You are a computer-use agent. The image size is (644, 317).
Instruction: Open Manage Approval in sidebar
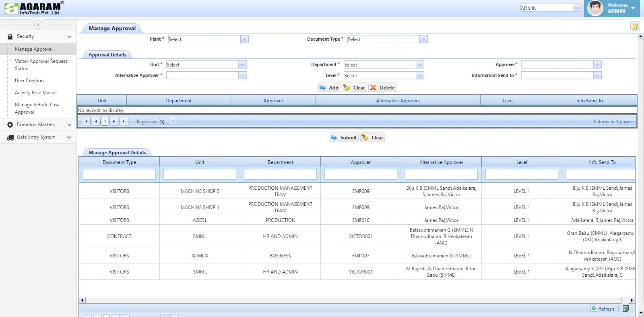[34, 49]
